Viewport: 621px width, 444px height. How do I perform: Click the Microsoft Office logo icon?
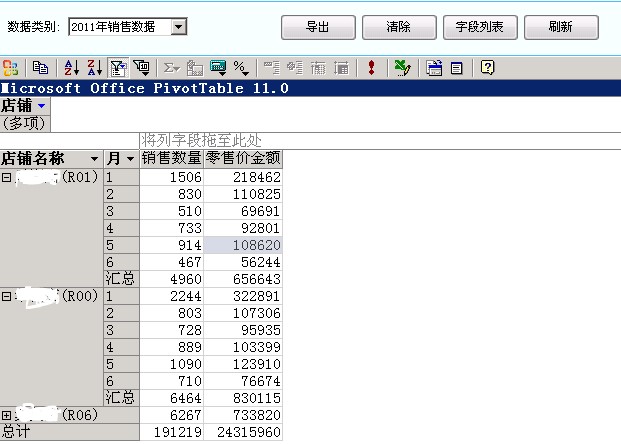11,68
